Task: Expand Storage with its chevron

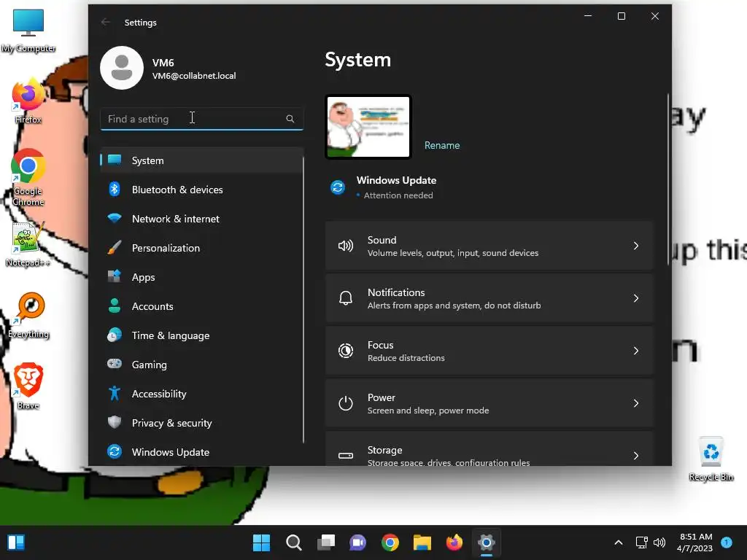Action: point(636,456)
